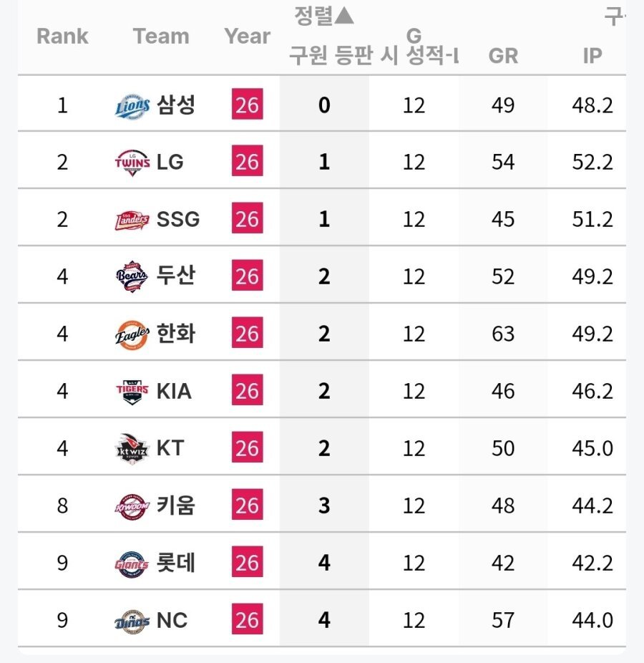This screenshot has height=663, width=644.
Task: Sort by the Rank column header
Action: (62, 36)
